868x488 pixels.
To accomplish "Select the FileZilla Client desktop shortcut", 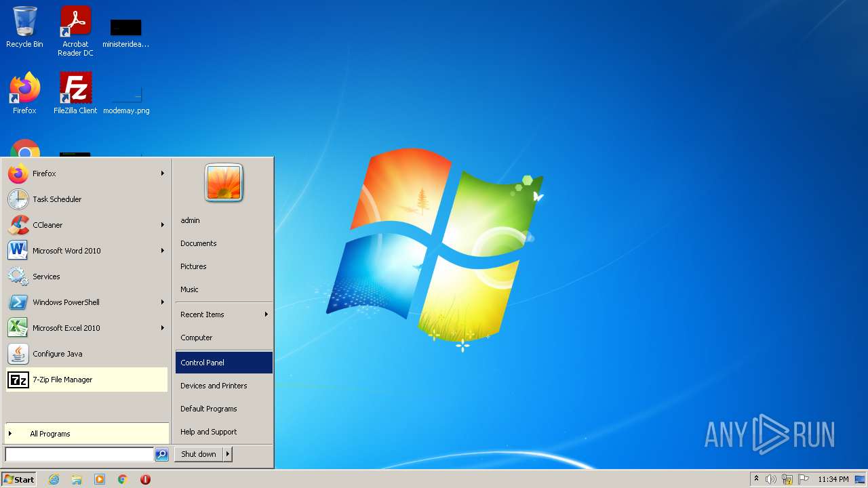I will coord(75,94).
